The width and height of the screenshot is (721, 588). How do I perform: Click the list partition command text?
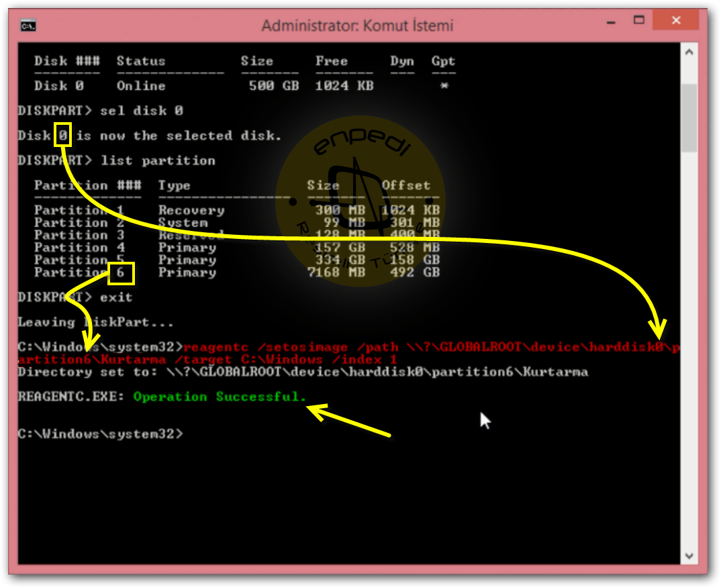tap(160, 160)
